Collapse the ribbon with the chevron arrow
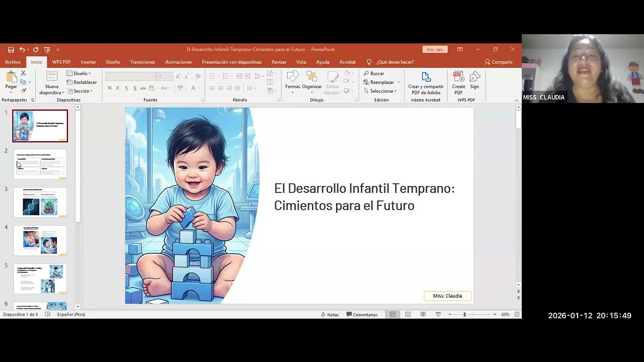Screen dimensions: 644x362 (x=516, y=101)
